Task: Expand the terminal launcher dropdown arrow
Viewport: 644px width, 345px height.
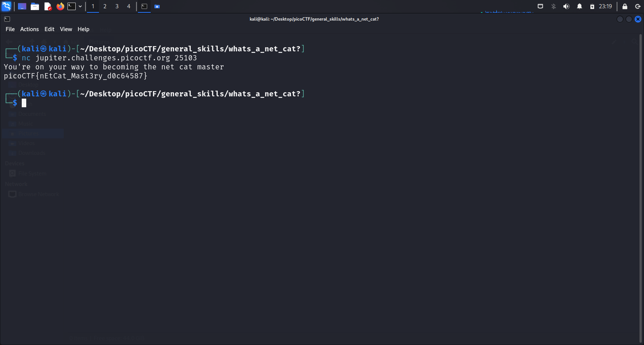Action: [80, 6]
